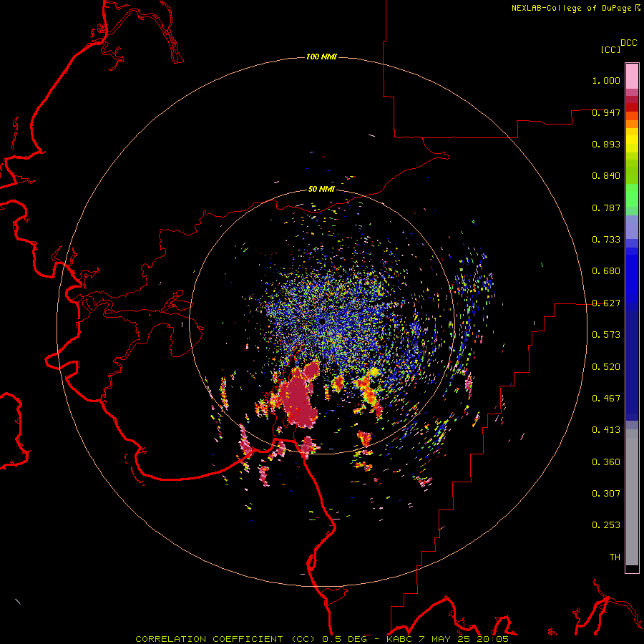Click the 100 NMI range ring label

tap(321, 57)
